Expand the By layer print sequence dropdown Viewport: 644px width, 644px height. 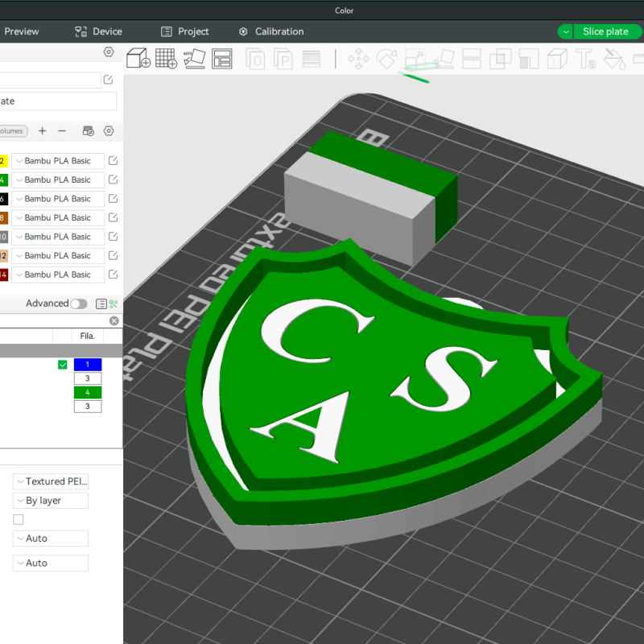pyautogui.click(x=50, y=501)
